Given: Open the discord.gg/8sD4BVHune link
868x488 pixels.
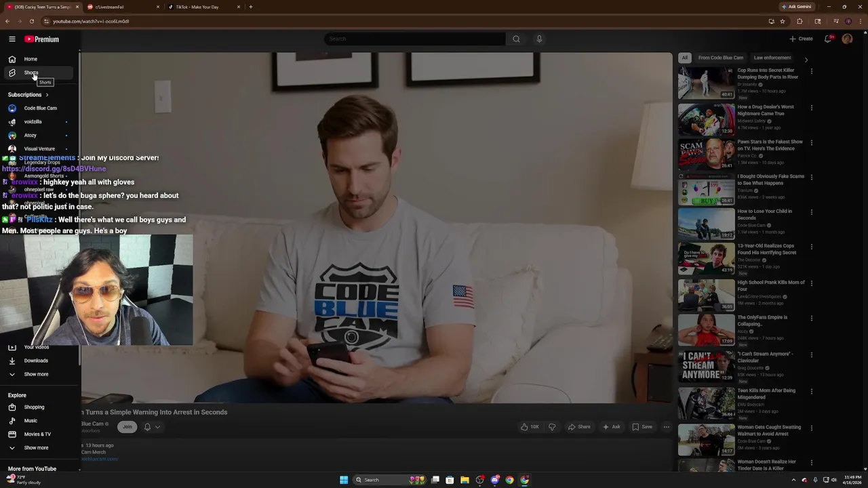Looking at the screenshot, I should click(x=54, y=169).
